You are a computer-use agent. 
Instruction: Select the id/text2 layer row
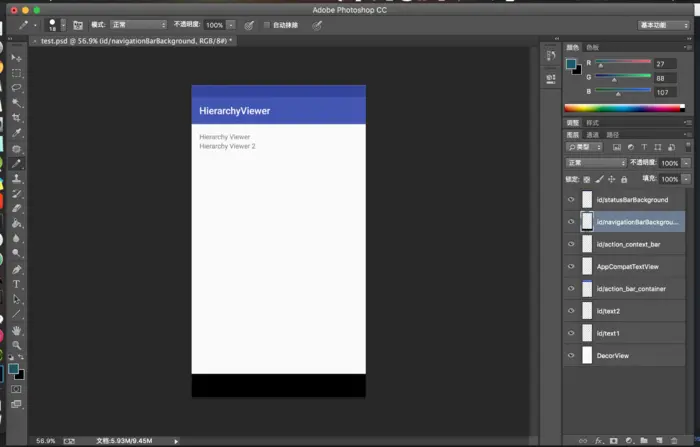(625, 311)
